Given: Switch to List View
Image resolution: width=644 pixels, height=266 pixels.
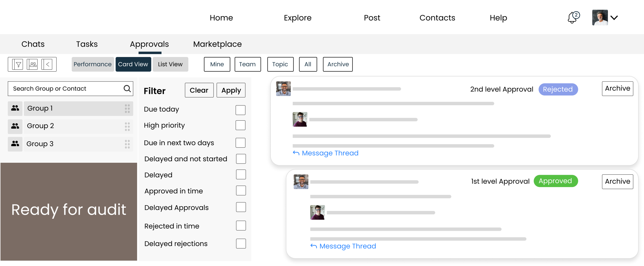Looking at the screenshot, I should [x=170, y=64].
